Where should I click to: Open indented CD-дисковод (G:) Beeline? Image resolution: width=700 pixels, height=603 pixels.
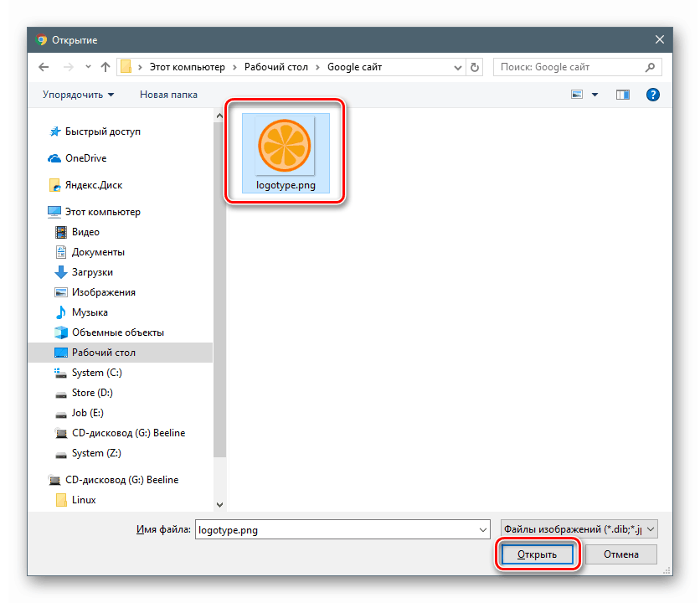pos(129,433)
